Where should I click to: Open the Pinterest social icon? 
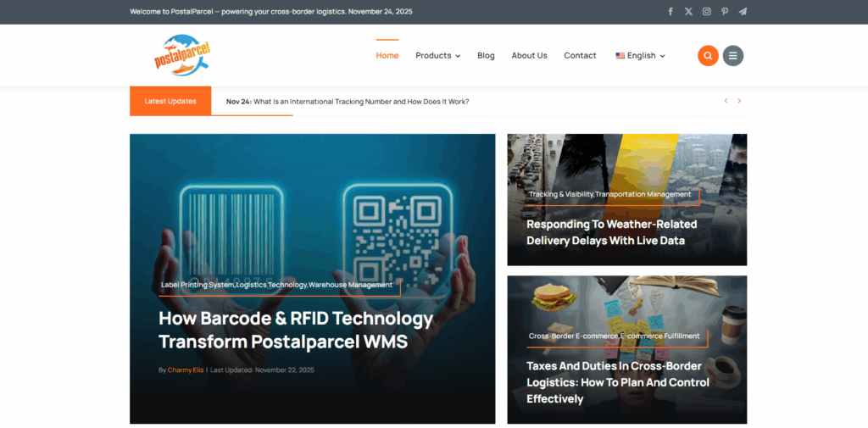(725, 12)
